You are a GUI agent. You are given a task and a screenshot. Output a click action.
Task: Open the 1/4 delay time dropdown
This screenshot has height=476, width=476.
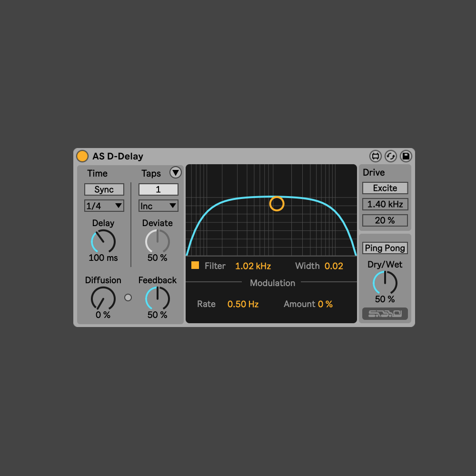tap(104, 206)
